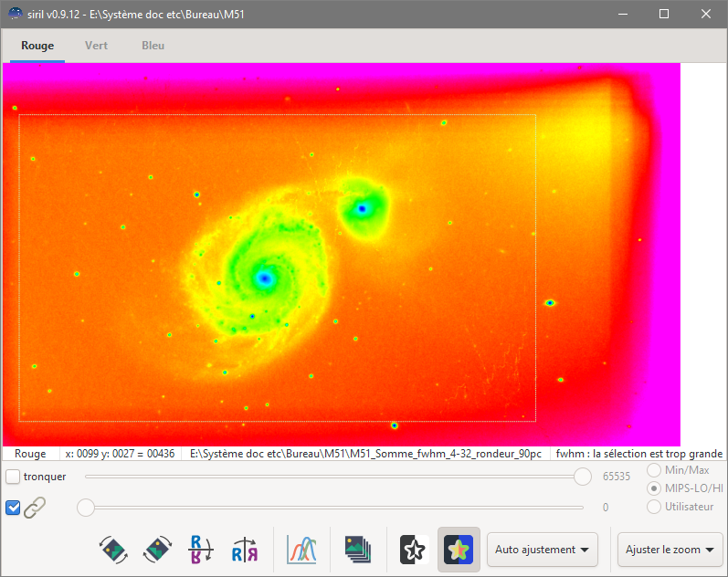Mirror image horizontally icon

point(245,550)
